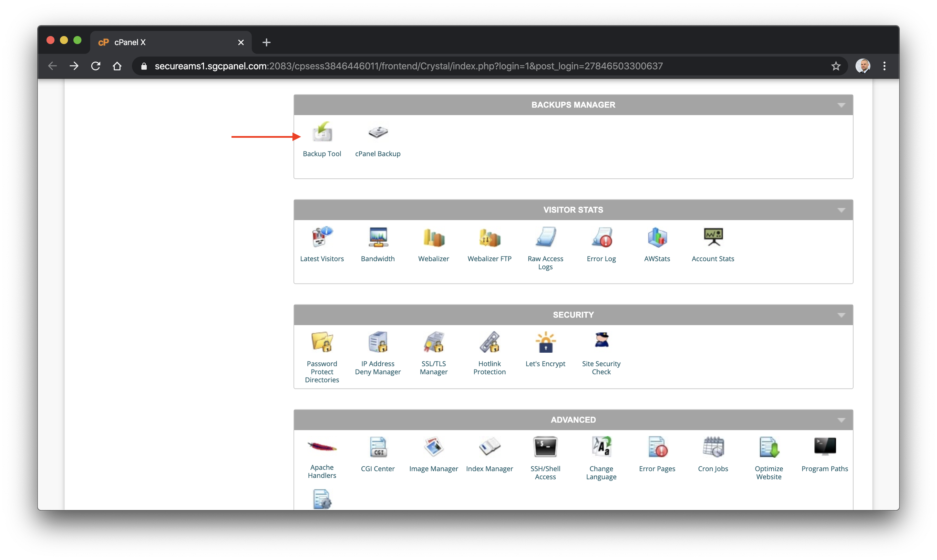Open the Site Security Check icon
The height and width of the screenshot is (560, 937).
[601, 340]
